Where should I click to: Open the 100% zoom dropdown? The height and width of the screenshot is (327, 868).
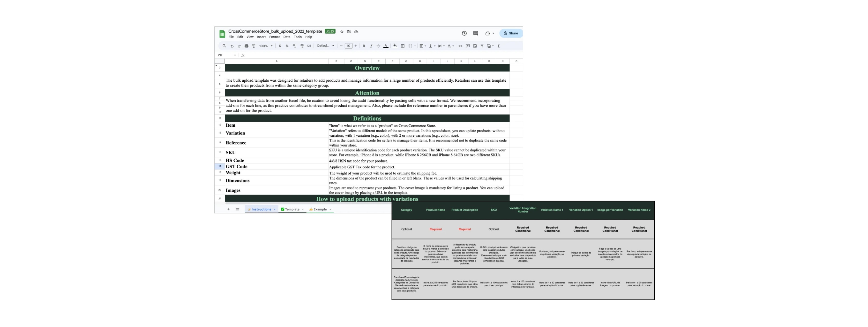[266, 46]
